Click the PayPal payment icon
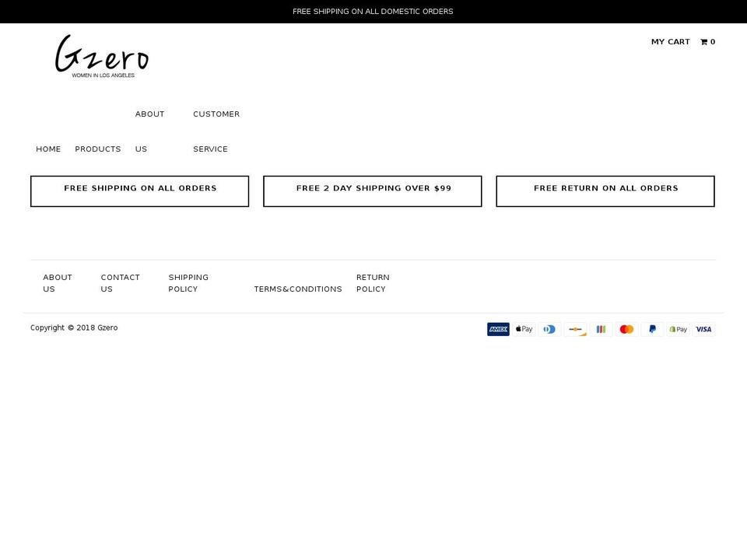Screen dimensions: 747x560 tap(653, 329)
